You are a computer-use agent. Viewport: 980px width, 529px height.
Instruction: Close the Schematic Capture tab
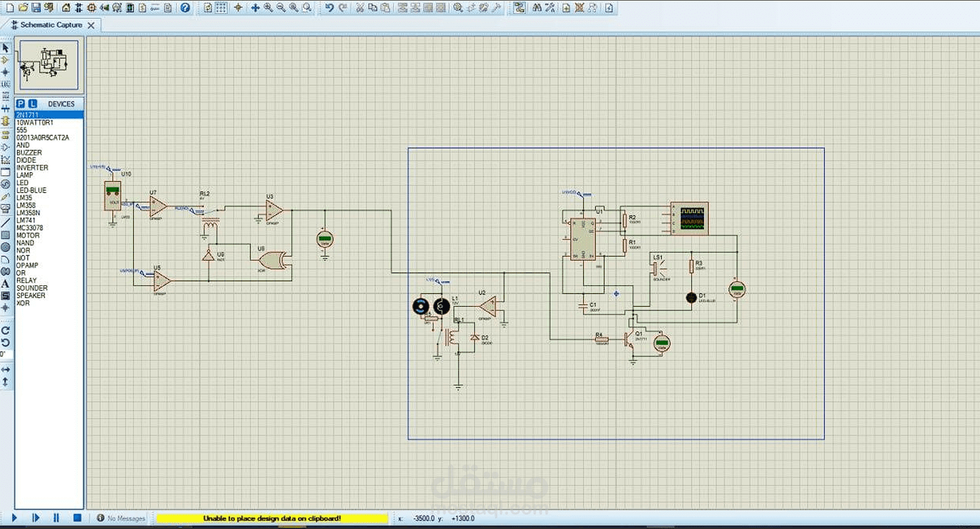pos(91,26)
